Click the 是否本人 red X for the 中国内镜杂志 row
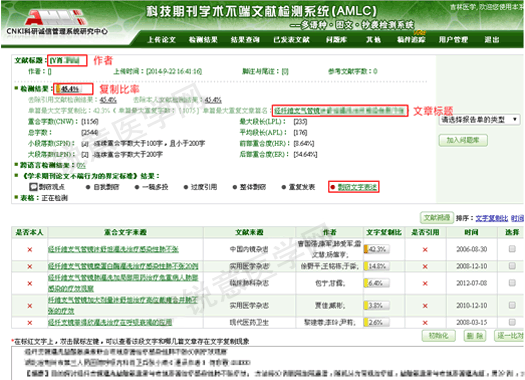The image size is (525, 380). [30, 249]
